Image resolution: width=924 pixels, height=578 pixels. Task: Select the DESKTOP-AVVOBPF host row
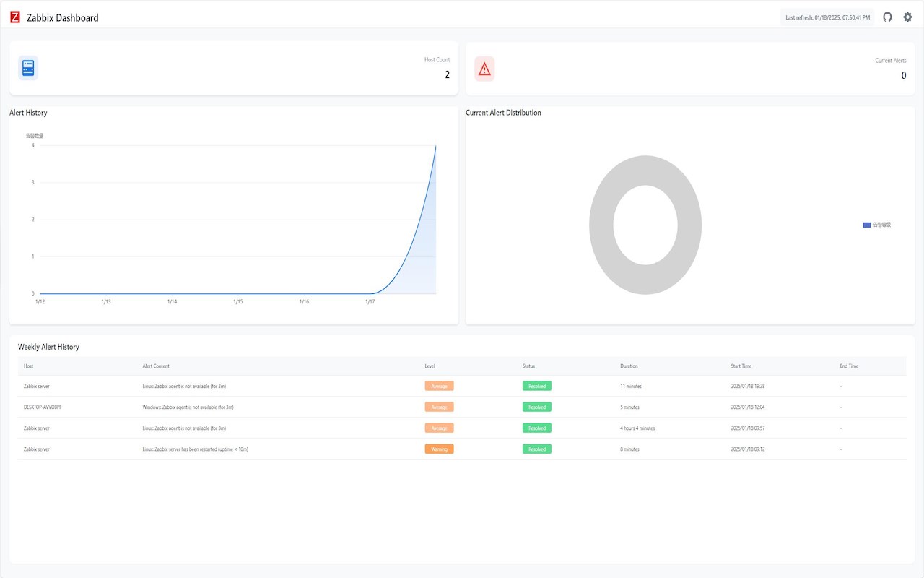click(462, 407)
